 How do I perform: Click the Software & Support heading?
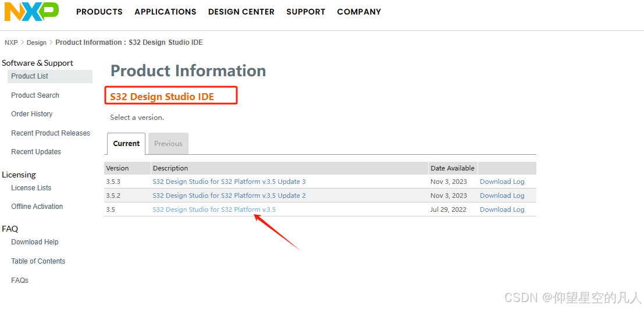pos(37,63)
